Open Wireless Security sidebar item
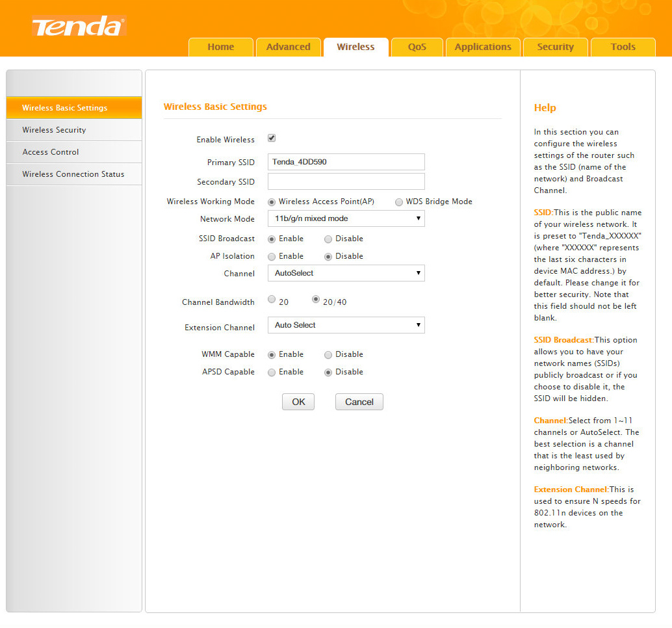The width and height of the screenshot is (672, 628). [x=74, y=130]
